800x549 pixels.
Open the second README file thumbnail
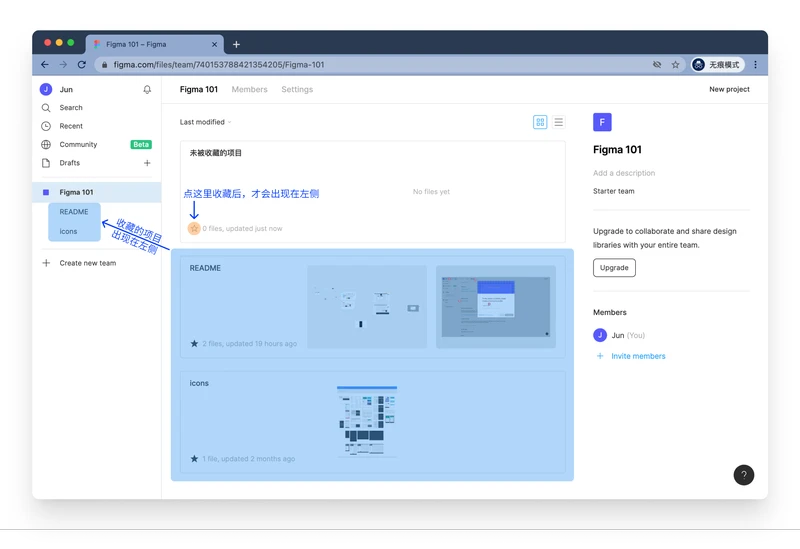pyautogui.click(x=496, y=307)
